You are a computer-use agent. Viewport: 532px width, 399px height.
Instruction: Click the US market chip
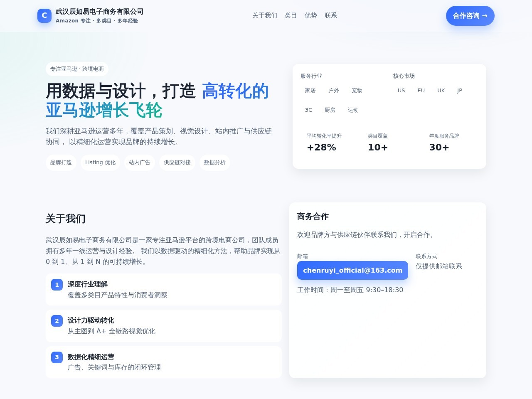401,91
